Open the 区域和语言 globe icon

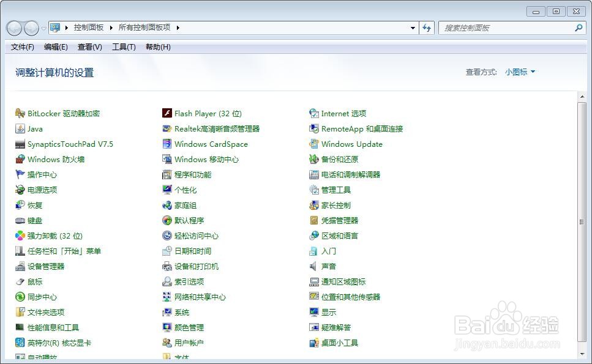tap(313, 236)
